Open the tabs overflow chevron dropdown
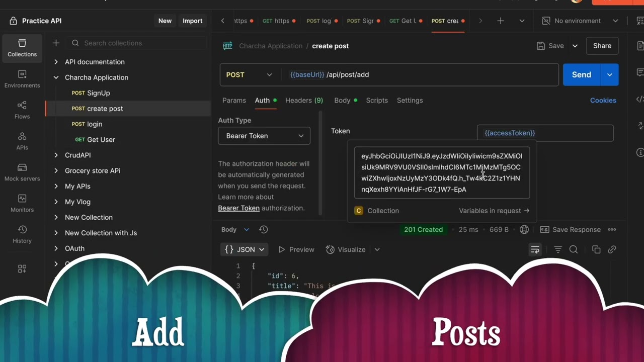This screenshot has height=362, width=644. click(522, 21)
